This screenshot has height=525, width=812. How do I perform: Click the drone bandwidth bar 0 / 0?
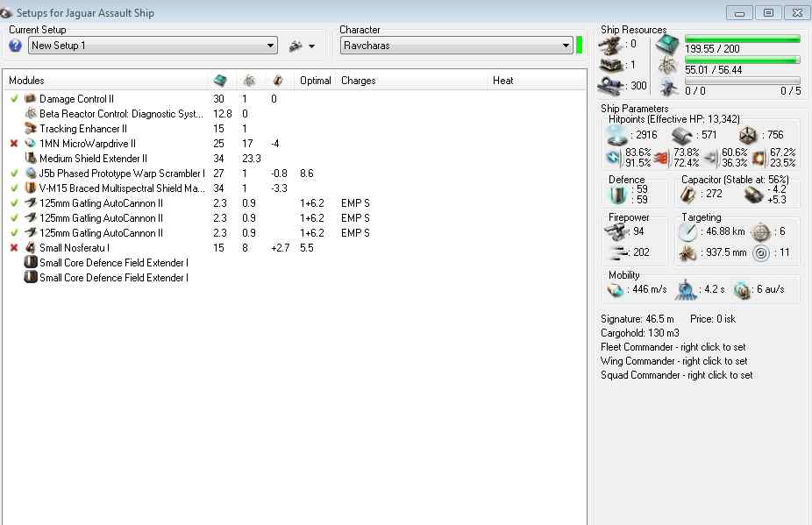742,81
